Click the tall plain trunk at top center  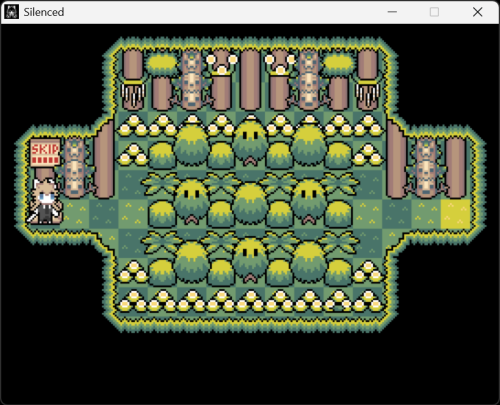(250, 80)
